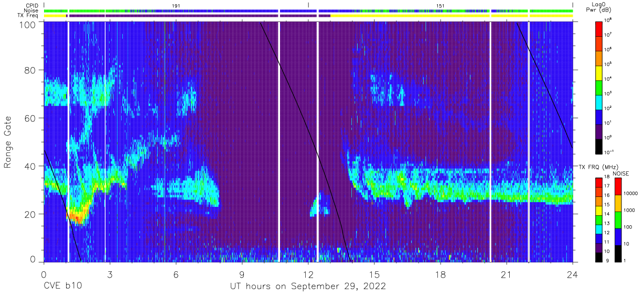Click the '80' range gate tick label
Image resolution: width=644 pixels, height=297 pixels.
point(30,70)
